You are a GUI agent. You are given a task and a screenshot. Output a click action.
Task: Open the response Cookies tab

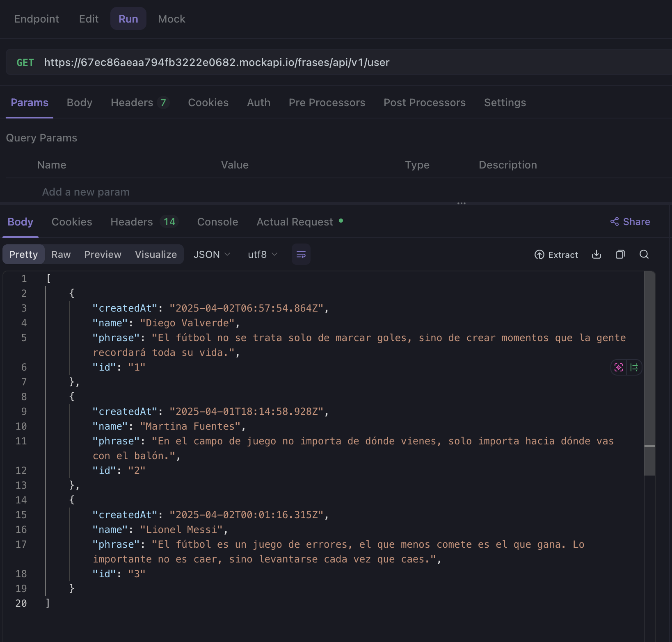[x=72, y=222]
